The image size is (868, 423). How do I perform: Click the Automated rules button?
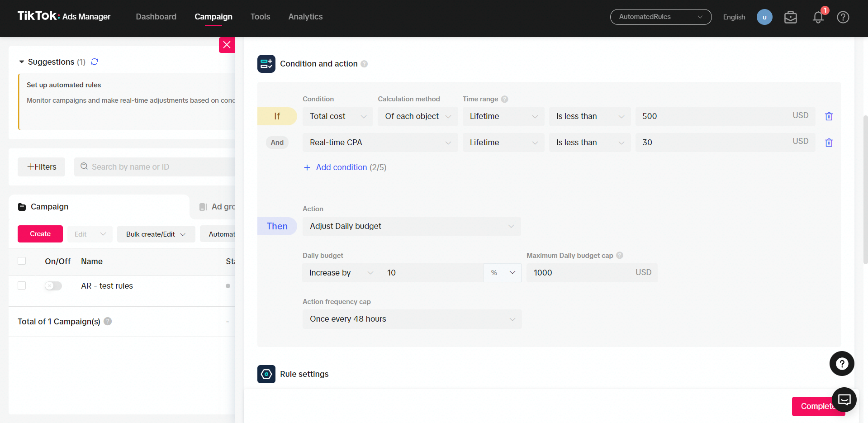(218, 234)
